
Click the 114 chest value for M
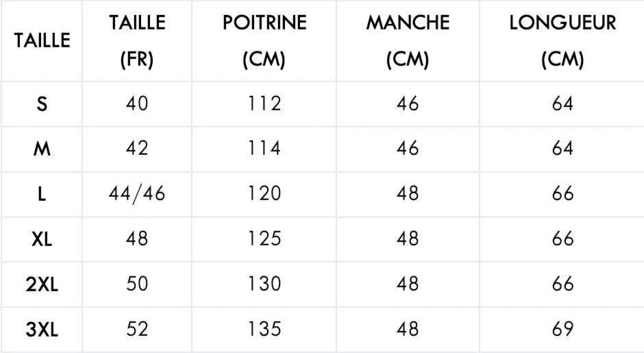264,149
